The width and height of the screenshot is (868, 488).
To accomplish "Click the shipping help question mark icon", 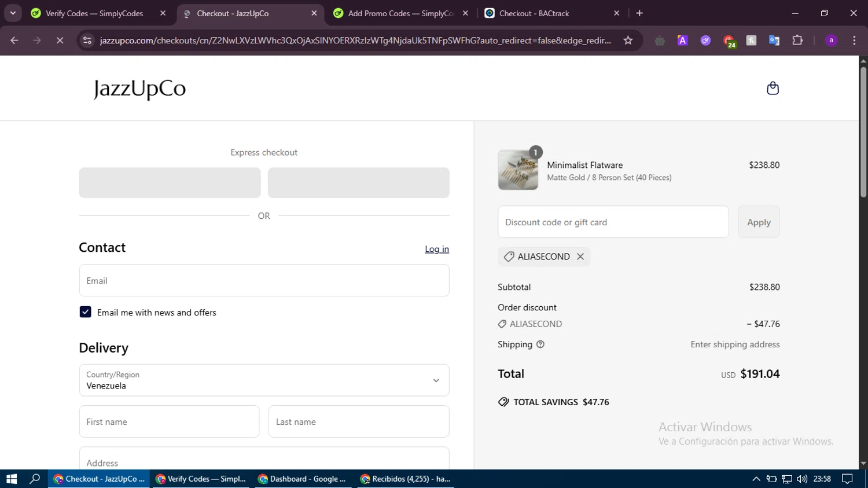I will pos(540,344).
